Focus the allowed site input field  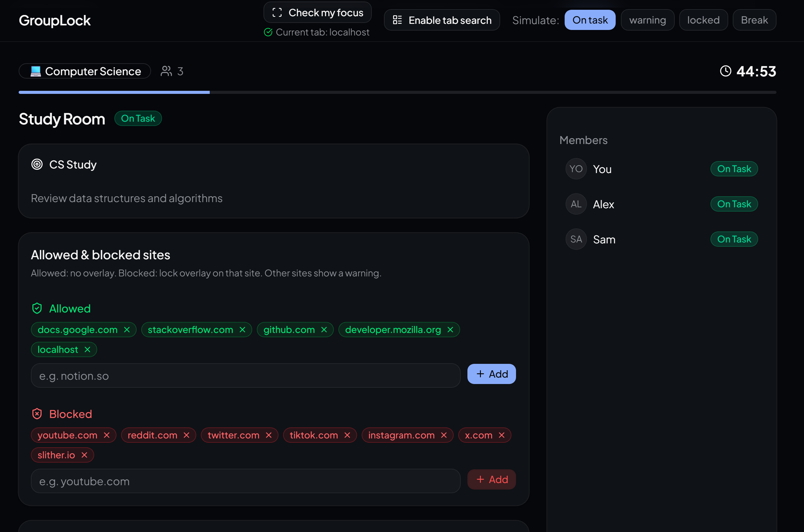pos(245,376)
